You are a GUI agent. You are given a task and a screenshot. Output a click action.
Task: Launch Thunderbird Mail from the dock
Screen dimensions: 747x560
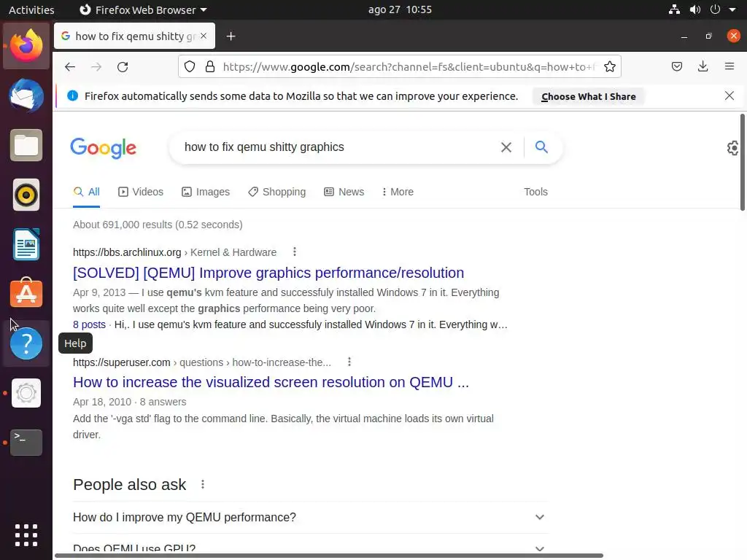(26, 96)
